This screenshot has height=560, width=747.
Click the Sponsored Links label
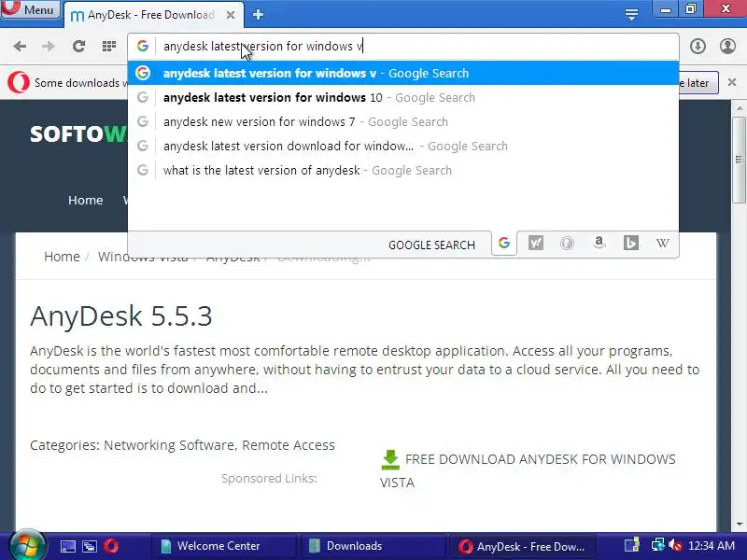coord(269,478)
